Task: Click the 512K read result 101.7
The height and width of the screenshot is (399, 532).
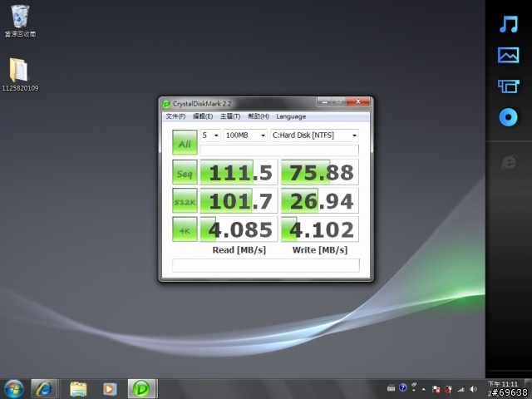Action: pyautogui.click(x=239, y=201)
